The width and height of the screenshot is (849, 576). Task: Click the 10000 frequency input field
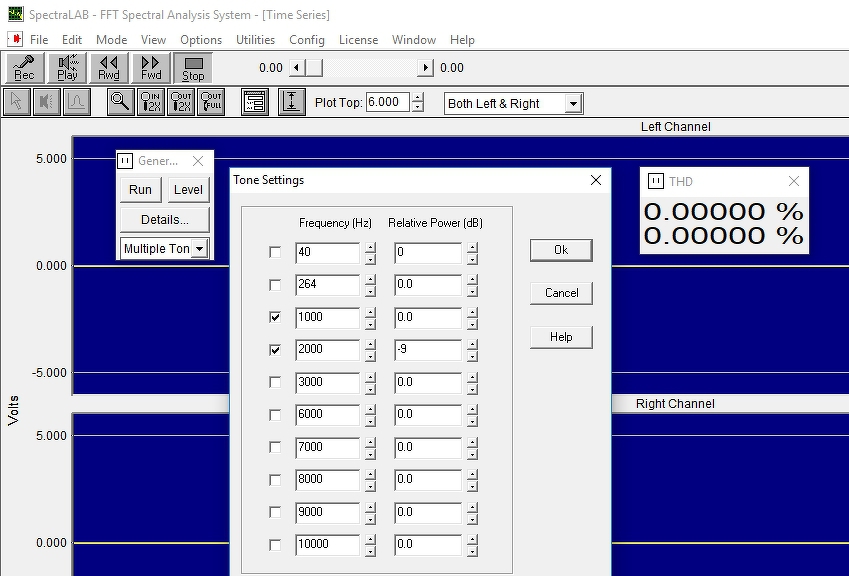(327, 545)
